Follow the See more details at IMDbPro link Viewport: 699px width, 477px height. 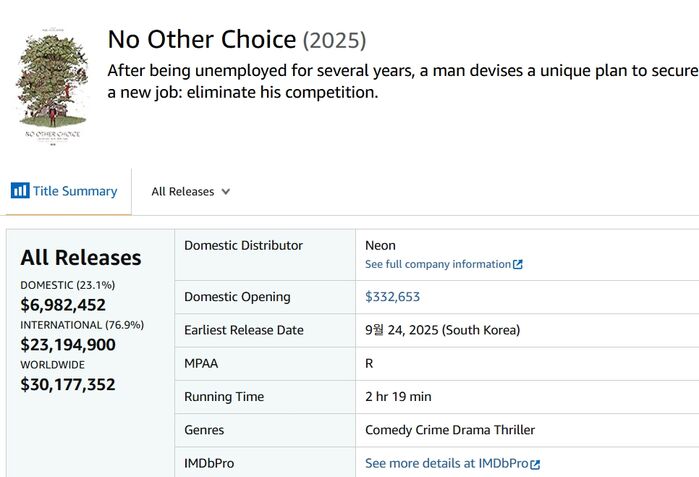(x=446, y=464)
